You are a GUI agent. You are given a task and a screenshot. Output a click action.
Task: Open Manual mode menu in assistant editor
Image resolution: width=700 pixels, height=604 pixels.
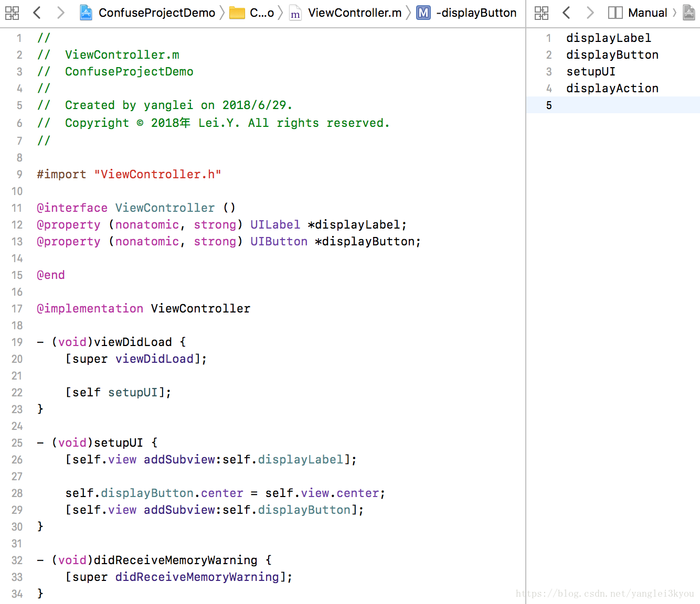tap(648, 13)
